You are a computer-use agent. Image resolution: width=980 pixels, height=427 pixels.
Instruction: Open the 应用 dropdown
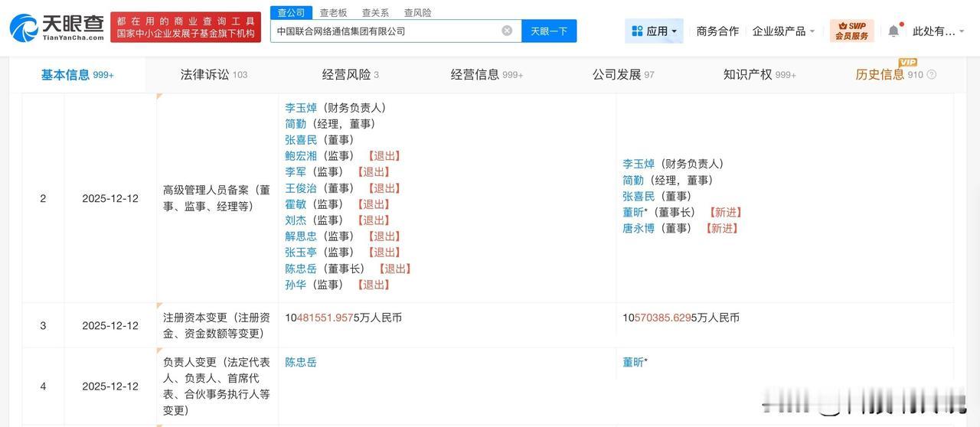coord(654,31)
